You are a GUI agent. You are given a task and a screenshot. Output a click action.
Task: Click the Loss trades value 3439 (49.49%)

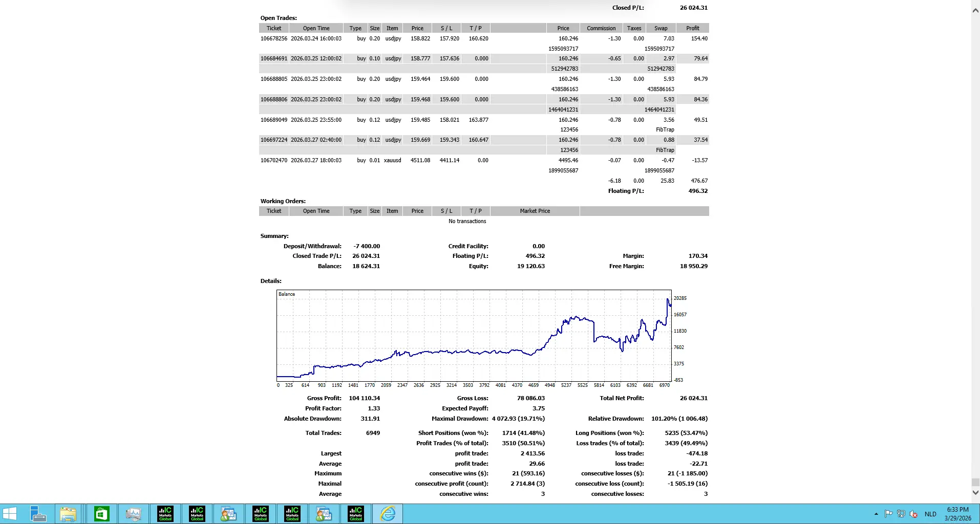686,443
